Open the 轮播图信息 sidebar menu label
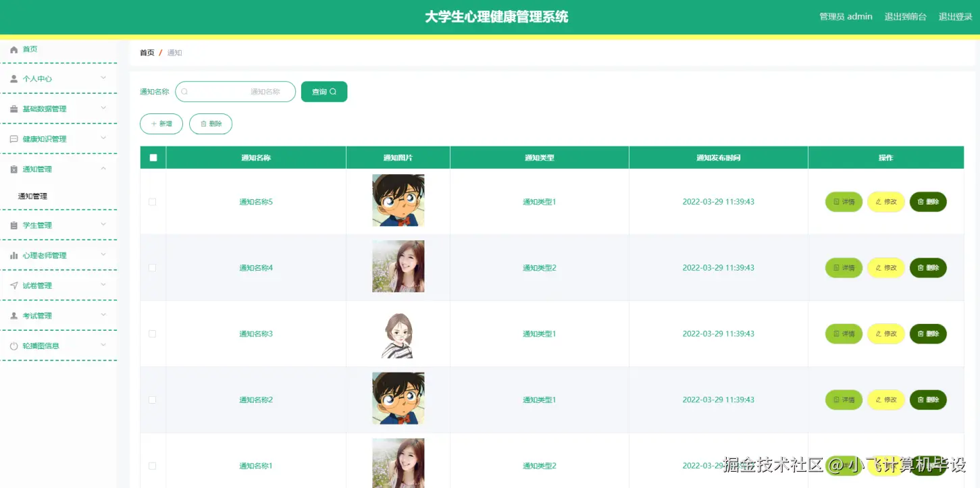Viewport: 980px width, 488px height. 41,346
